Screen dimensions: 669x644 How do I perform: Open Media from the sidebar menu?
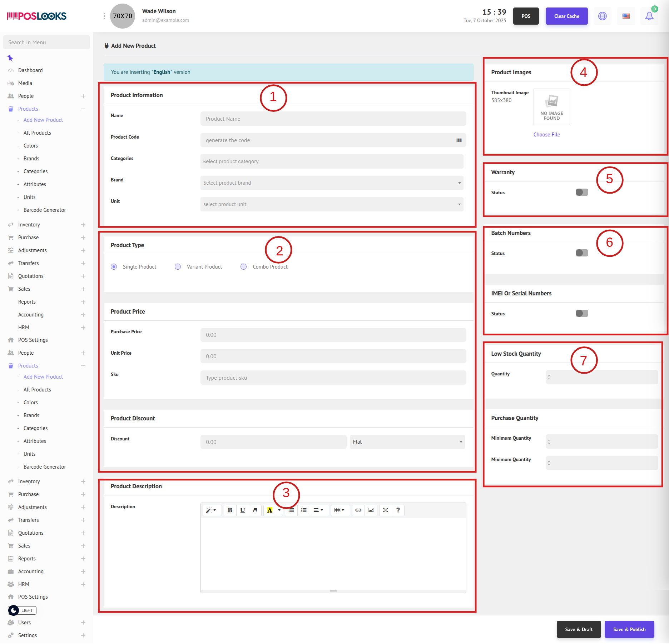click(x=25, y=83)
